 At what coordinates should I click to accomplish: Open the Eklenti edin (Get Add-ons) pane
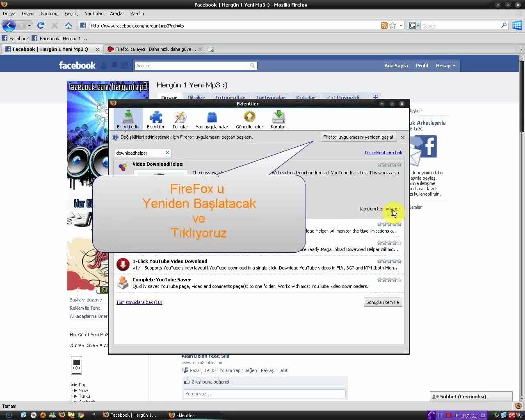coord(128,120)
